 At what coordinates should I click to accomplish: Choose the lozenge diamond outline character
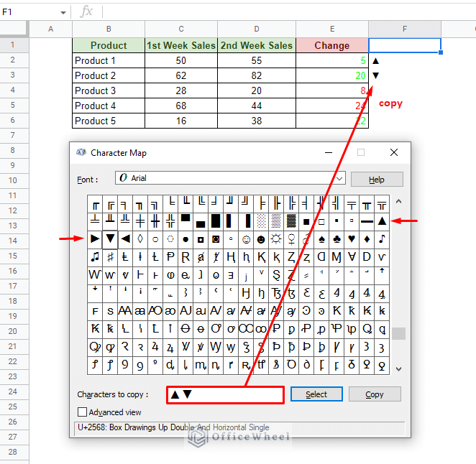140,239
